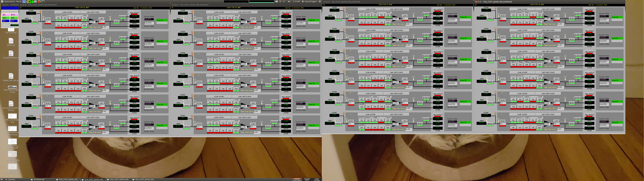Screen dimensions: 644x181
Task: Open the yellow DV launcher icon
Action: point(28,2)
